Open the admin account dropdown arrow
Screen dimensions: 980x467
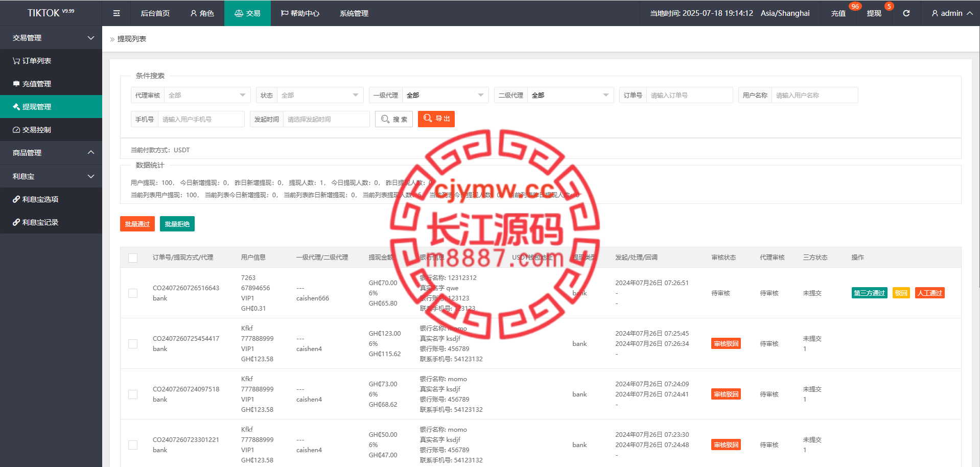[x=969, y=13]
